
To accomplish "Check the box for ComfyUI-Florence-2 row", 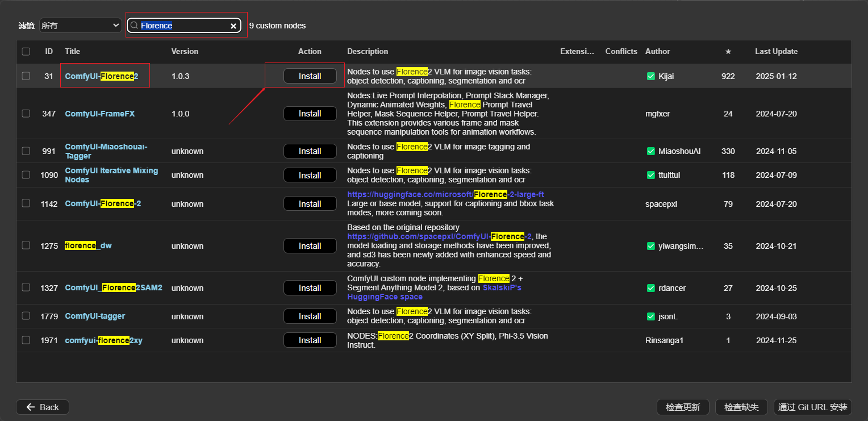I will [x=26, y=203].
